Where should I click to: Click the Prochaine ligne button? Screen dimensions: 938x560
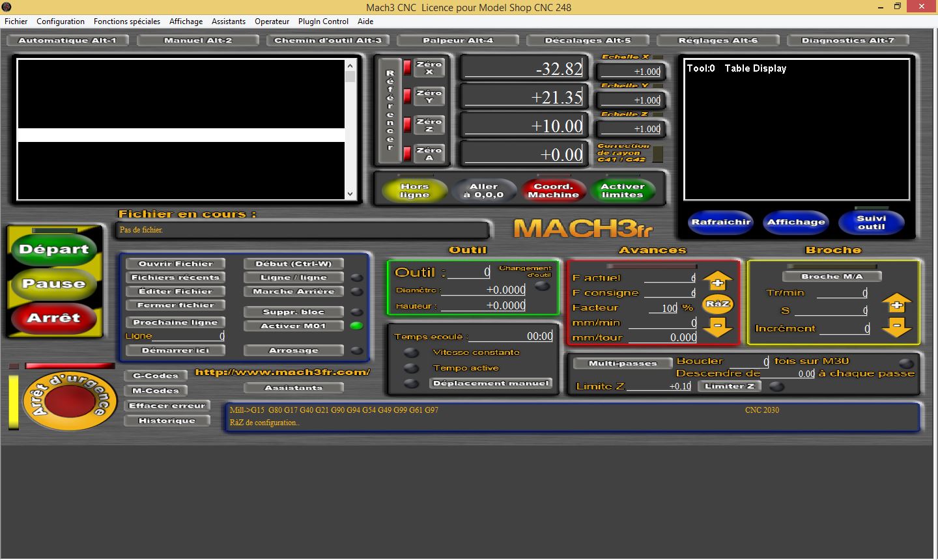coord(175,322)
